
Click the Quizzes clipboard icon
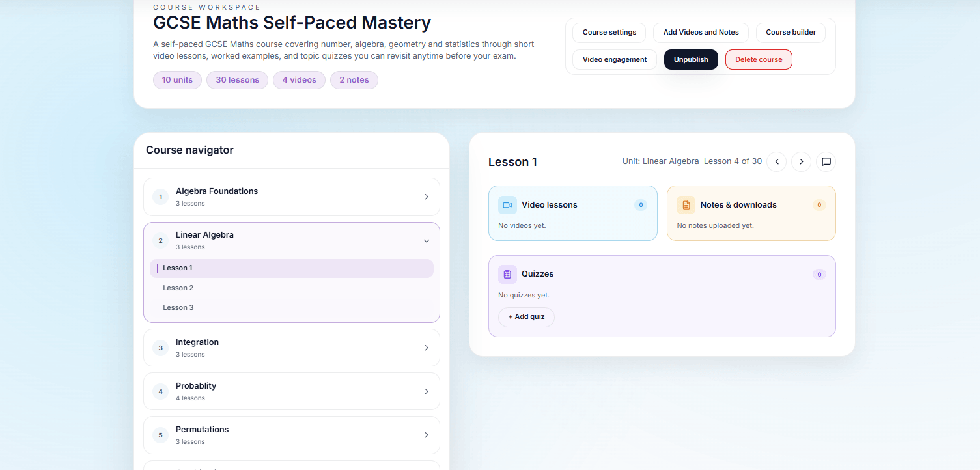[x=507, y=274]
